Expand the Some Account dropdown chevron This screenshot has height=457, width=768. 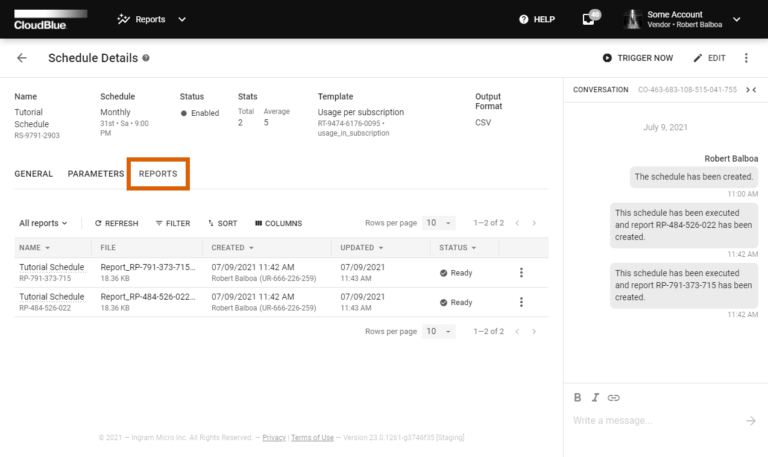tap(737, 20)
